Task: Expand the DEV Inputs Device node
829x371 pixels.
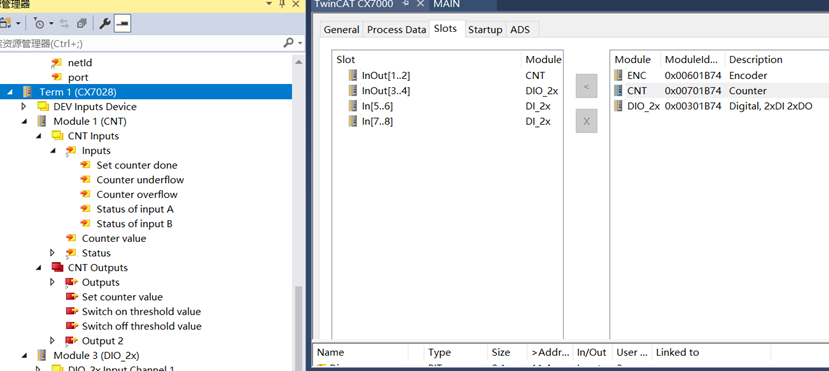Action: click(x=24, y=107)
